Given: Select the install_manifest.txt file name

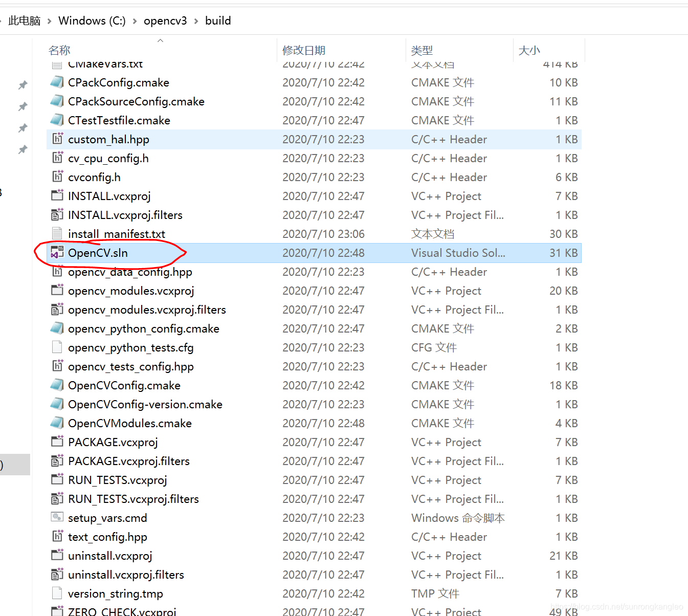Looking at the screenshot, I should [117, 234].
